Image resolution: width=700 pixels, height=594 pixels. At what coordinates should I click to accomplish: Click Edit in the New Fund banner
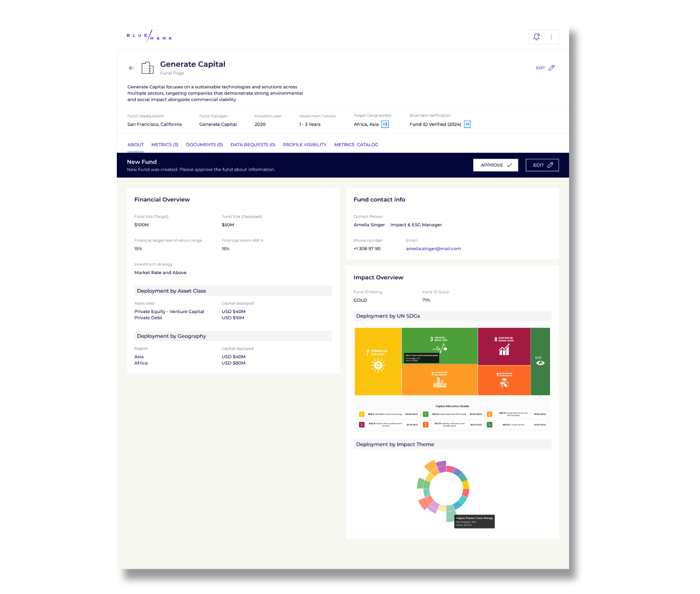(542, 165)
